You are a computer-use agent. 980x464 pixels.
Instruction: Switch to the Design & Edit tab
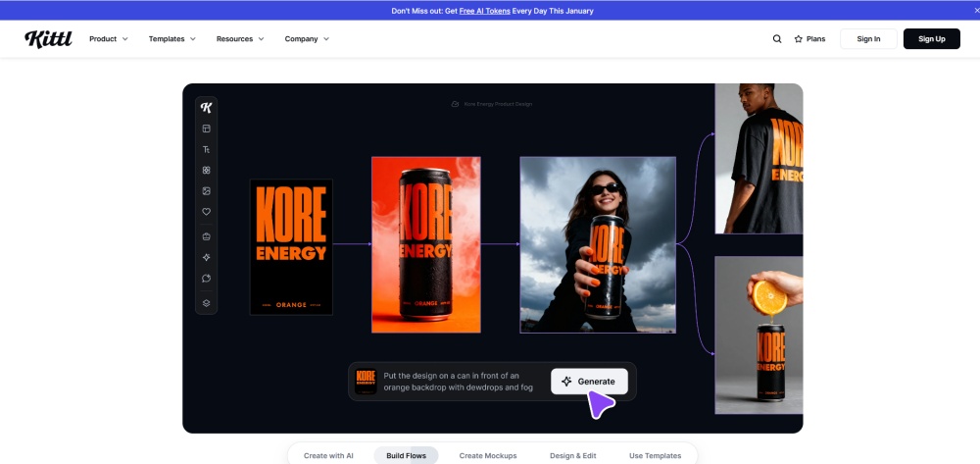coord(572,456)
